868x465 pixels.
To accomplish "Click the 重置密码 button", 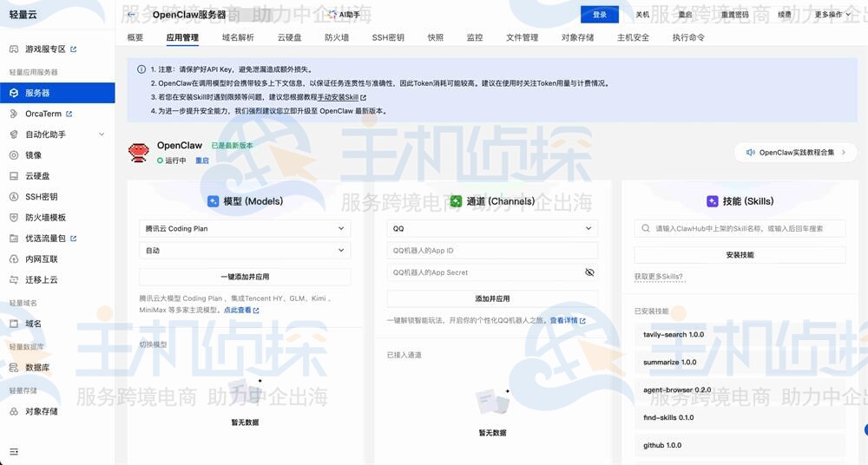I will pyautogui.click(x=734, y=15).
